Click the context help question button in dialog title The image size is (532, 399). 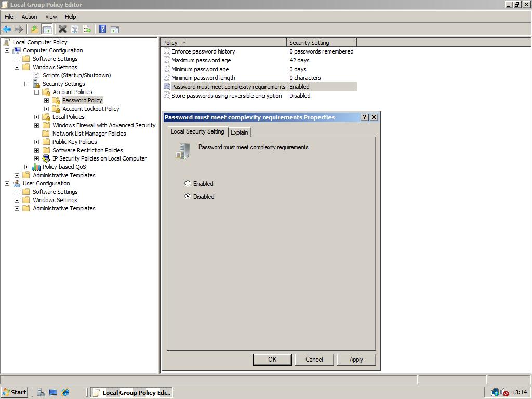364,117
